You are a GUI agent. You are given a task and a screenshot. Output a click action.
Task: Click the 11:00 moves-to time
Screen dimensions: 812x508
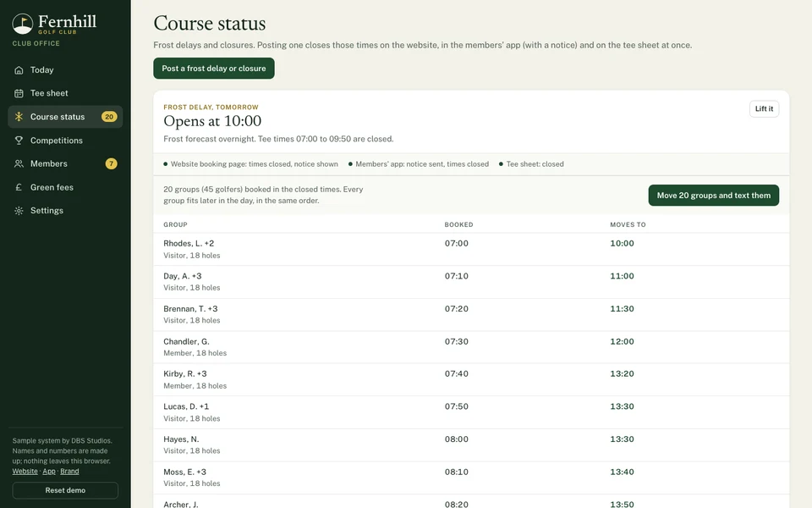click(x=622, y=276)
